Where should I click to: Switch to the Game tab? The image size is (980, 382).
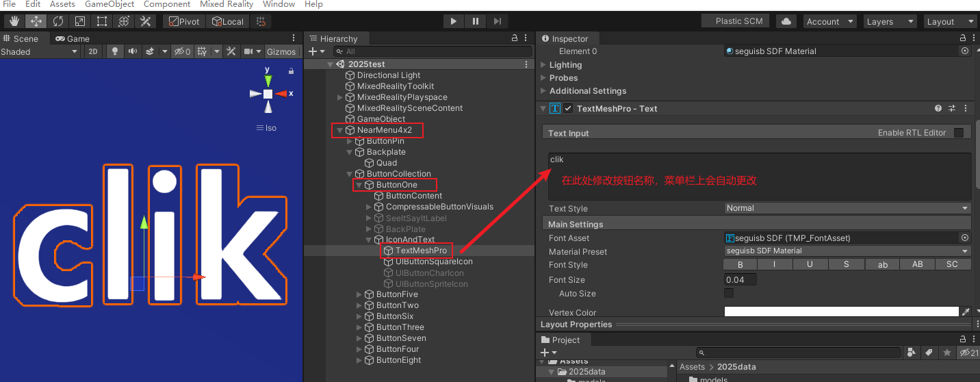[x=73, y=38]
